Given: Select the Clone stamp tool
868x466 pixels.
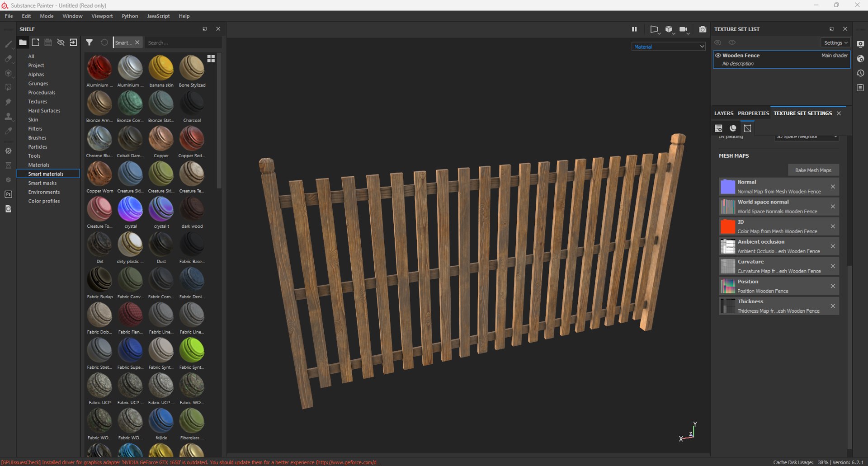Looking at the screenshot, I should [x=8, y=116].
